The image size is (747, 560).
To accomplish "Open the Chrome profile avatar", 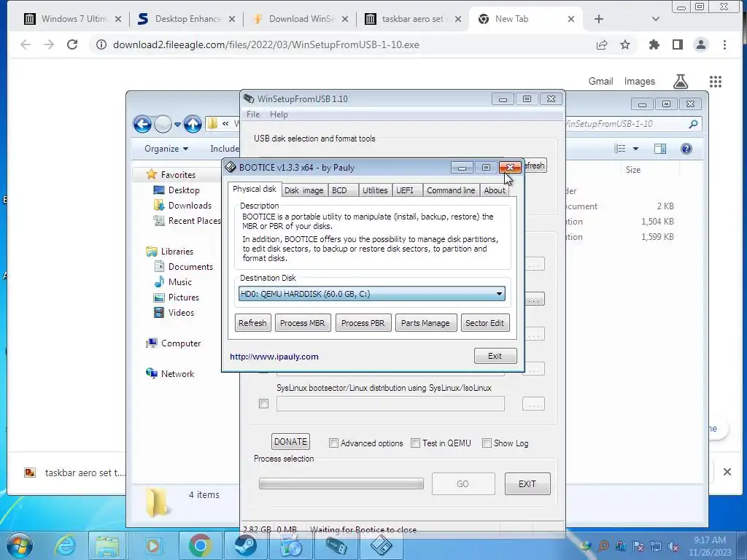I will pos(701,44).
